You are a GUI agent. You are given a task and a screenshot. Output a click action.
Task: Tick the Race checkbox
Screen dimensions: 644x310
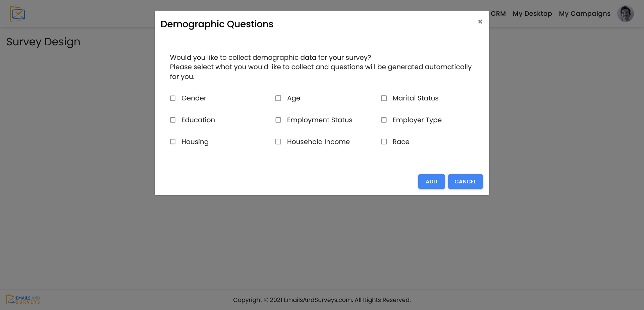(384, 142)
